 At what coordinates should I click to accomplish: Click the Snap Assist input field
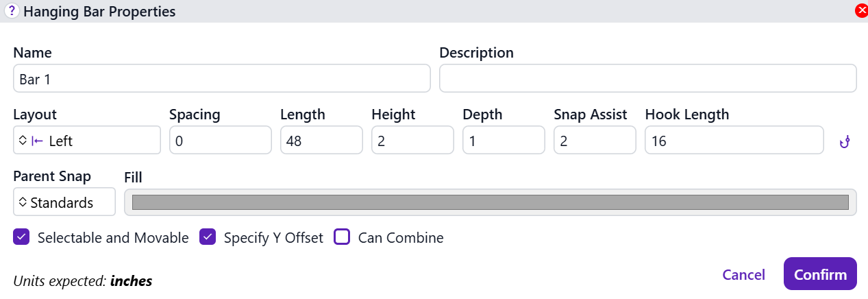coord(595,141)
